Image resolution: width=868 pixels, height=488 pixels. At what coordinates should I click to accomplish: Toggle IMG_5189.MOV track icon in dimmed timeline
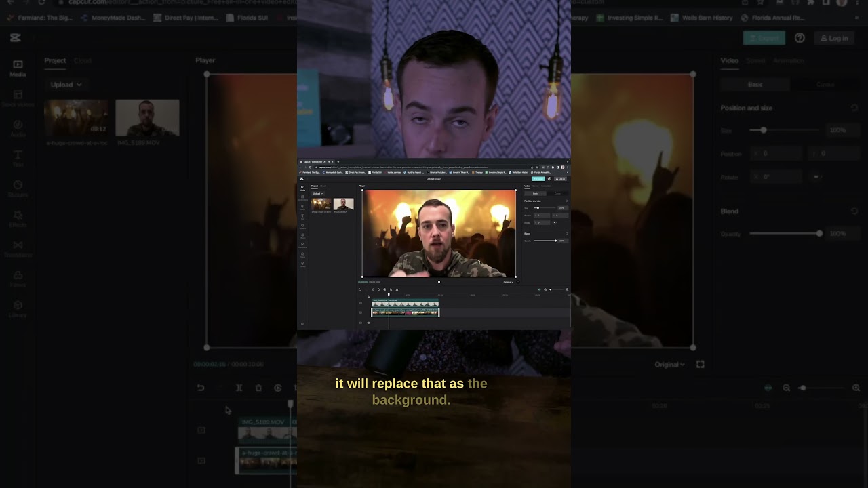tap(201, 430)
